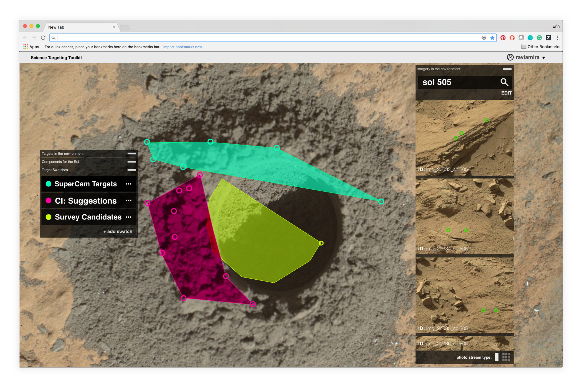Collapse Components for the Sol panel
Image resolution: width=581 pixels, height=392 pixels.
tap(132, 162)
